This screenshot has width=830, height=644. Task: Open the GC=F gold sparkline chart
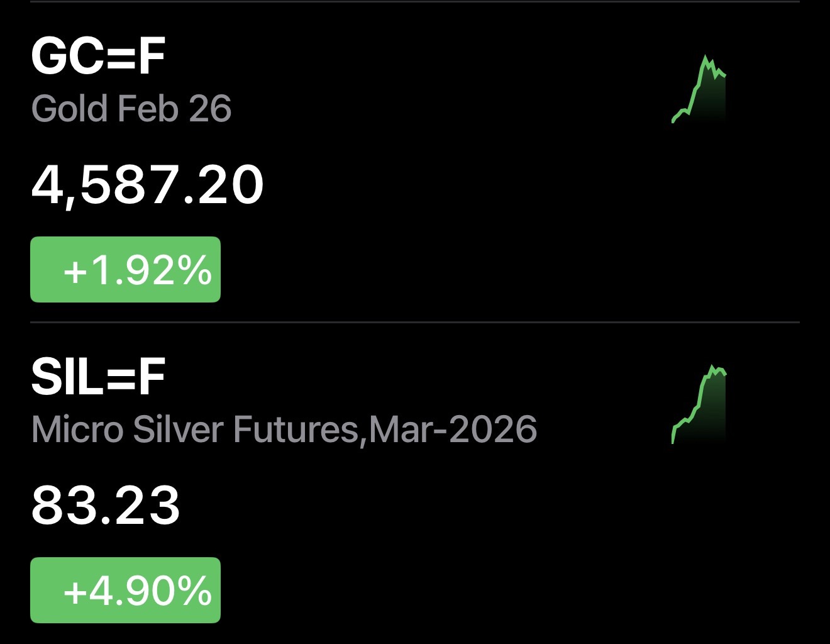point(699,89)
